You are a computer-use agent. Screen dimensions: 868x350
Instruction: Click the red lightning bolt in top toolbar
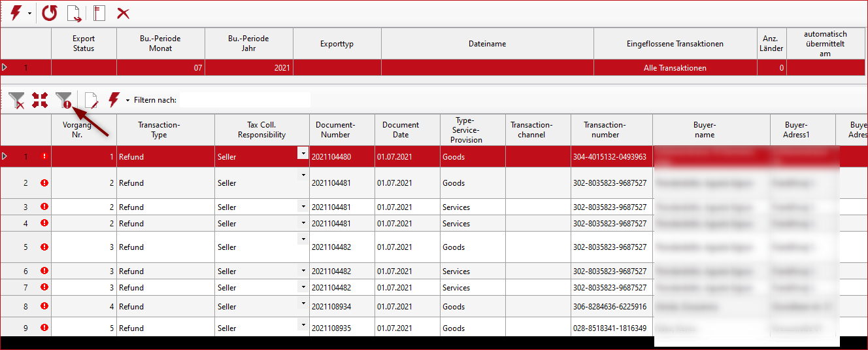pos(15,13)
